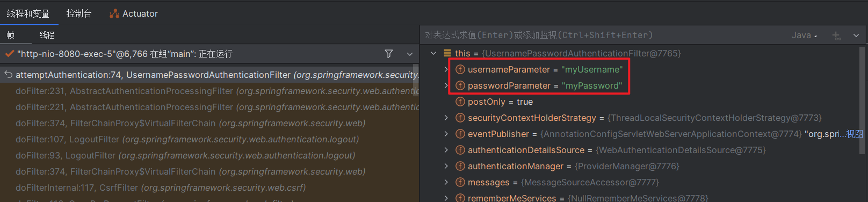Expand the messages field
This screenshot has height=202, width=868.
click(446, 182)
